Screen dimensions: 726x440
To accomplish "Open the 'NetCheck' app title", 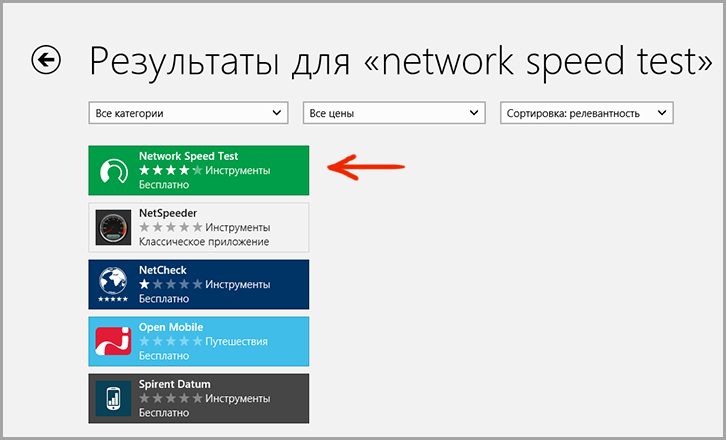I will coord(163,270).
